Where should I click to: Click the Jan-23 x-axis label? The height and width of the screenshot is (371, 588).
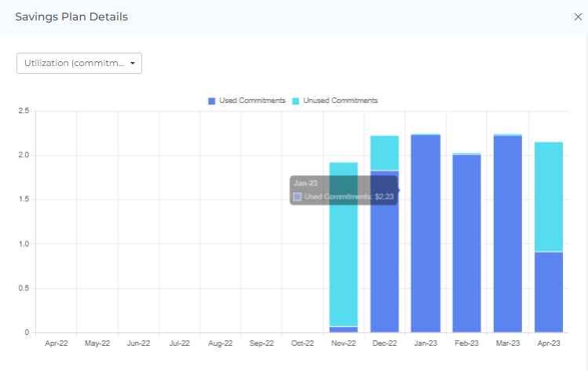coord(425,343)
